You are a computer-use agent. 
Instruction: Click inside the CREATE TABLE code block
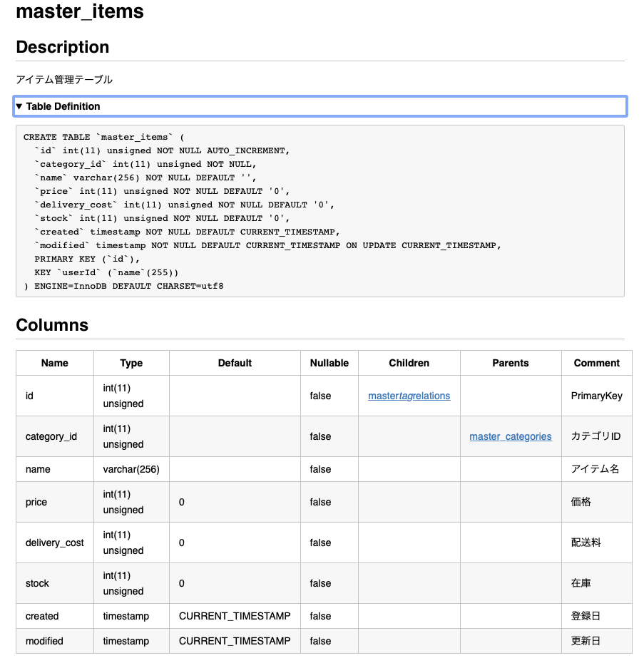(x=320, y=211)
